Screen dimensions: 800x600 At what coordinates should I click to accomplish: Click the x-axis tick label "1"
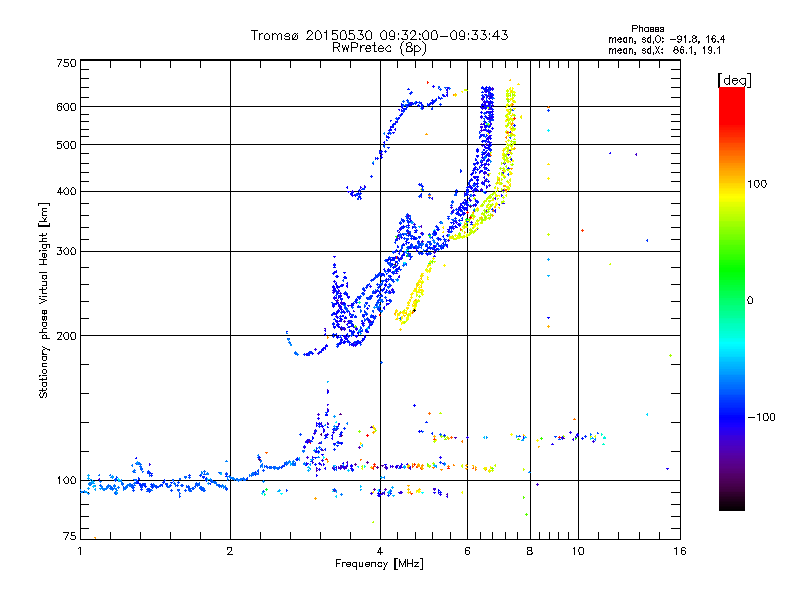pos(80,551)
